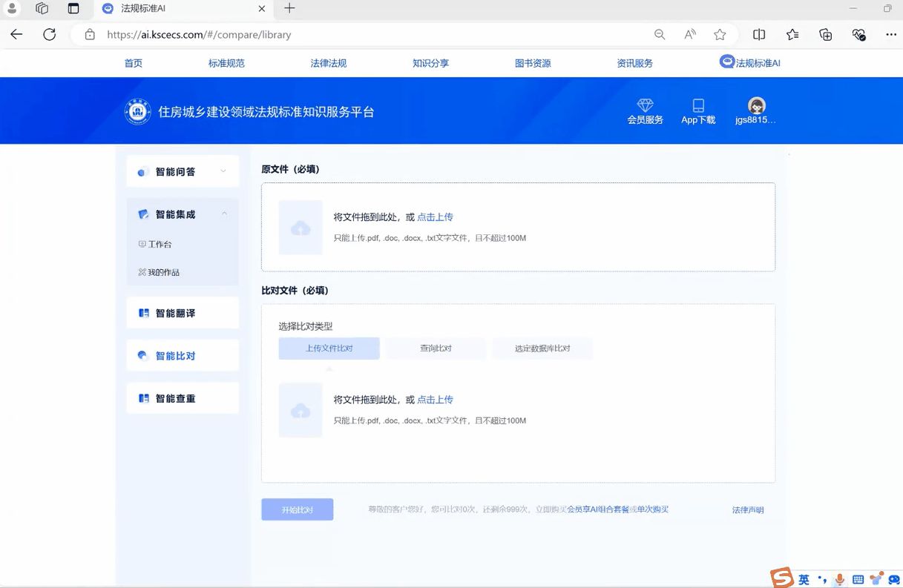The image size is (903, 588).
Task: Open 智能翻译 in the sidebar
Action: (x=183, y=313)
